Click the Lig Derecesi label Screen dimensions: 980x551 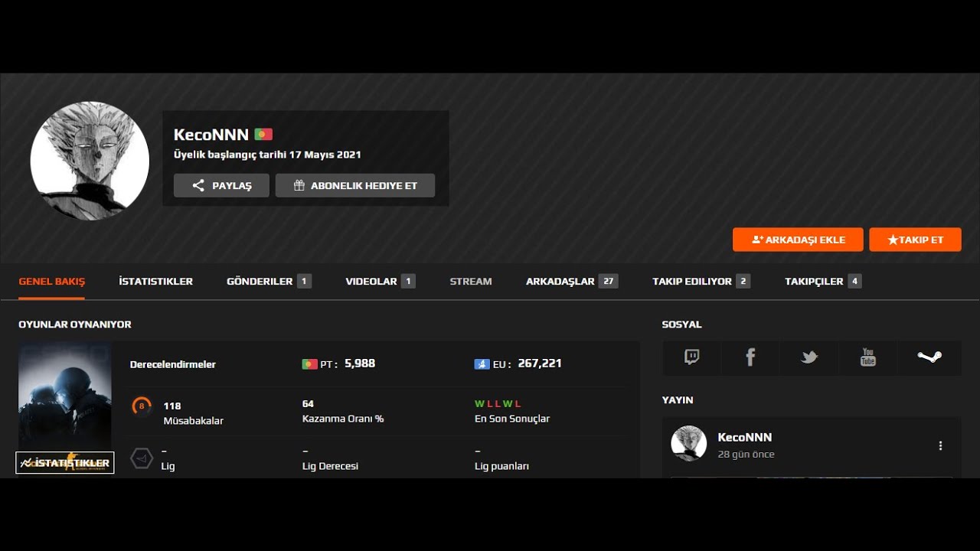click(x=330, y=466)
